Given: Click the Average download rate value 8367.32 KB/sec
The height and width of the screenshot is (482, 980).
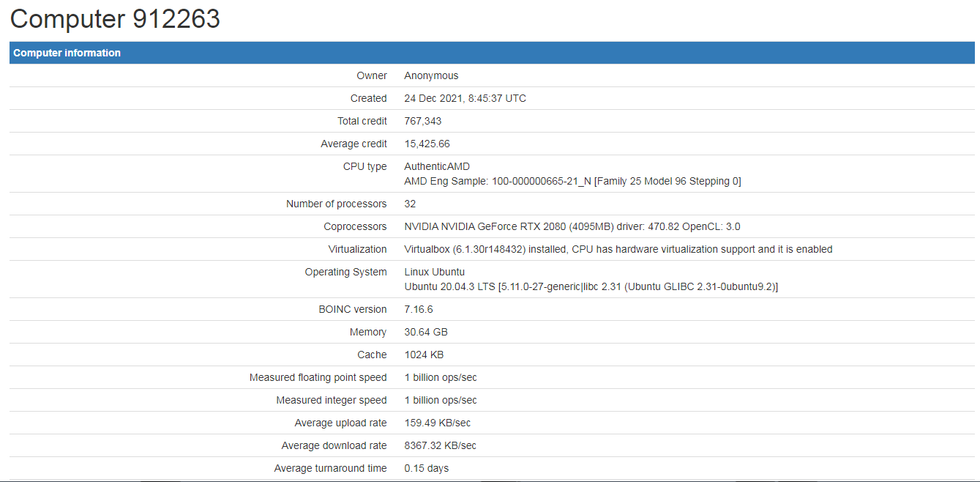Looking at the screenshot, I should pos(441,445).
